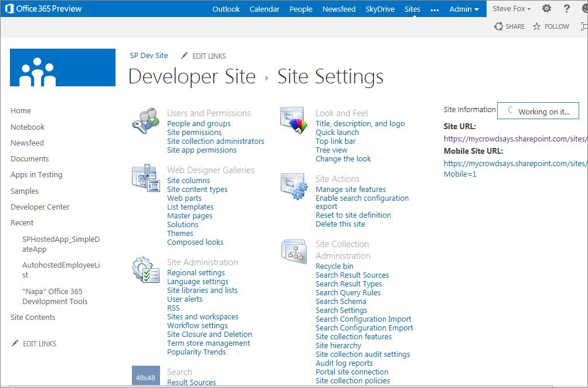Open Master pages gallery link
The image size is (588, 388).
[x=190, y=215]
